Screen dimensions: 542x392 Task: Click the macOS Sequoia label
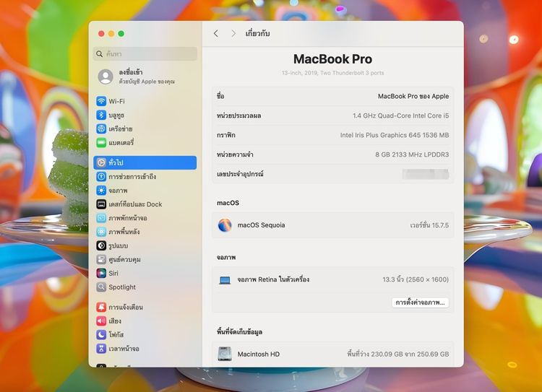262,225
